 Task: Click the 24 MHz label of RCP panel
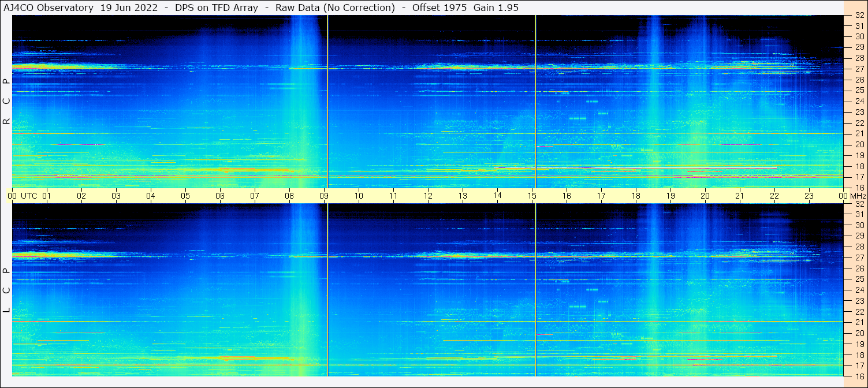coord(859,101)
